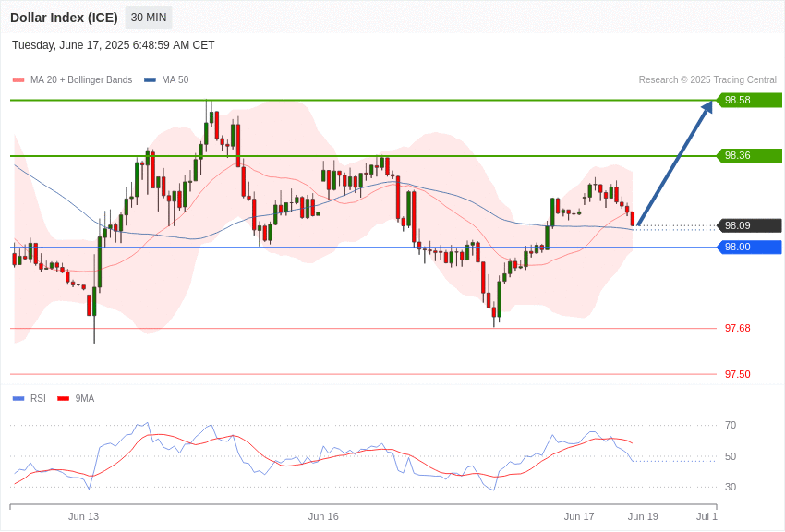The width and height of the screenshot is (785, 532).
Task: Click the Jun 17 date axis label
Action: (x=579, y=516)
